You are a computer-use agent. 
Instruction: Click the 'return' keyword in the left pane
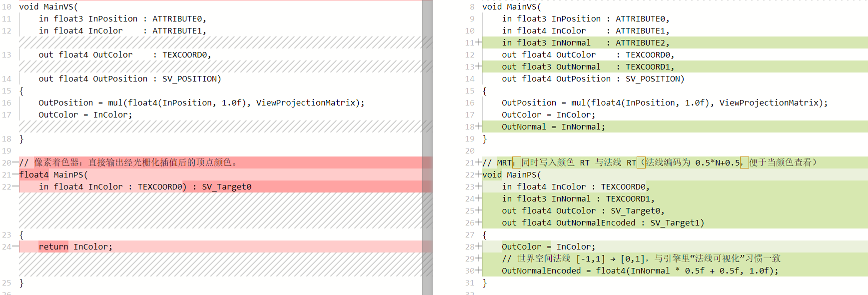(53, 246)
